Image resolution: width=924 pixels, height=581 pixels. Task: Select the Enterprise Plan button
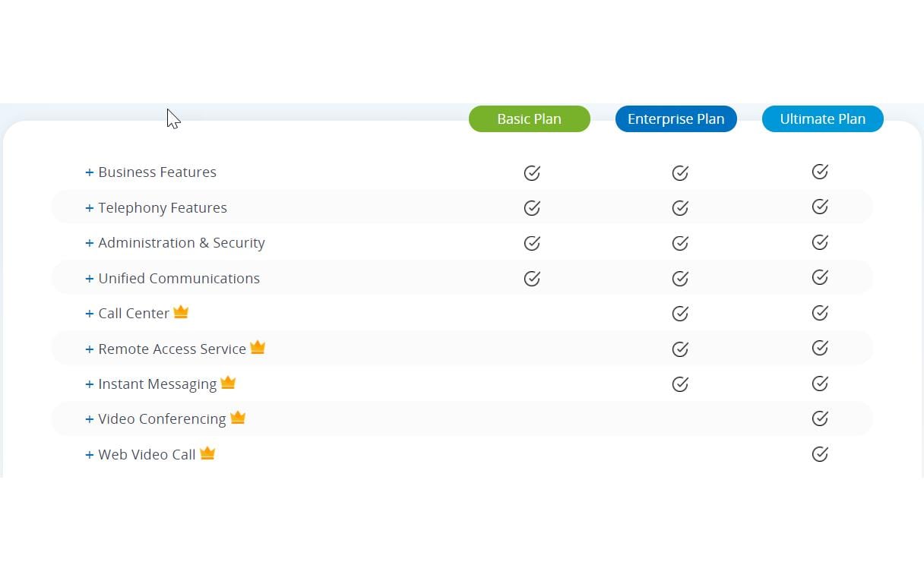(676, 119)
